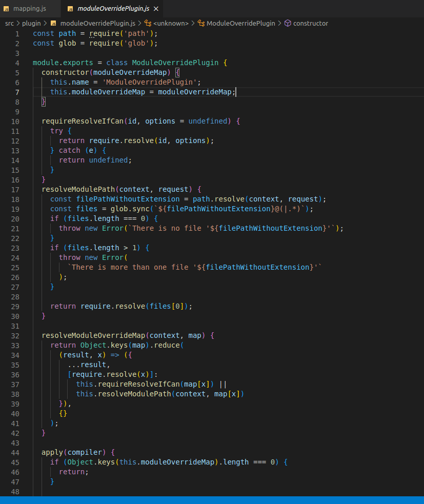Viewport: 424px width, 504px height.
Task: Click the src item in the breadcrumb bar
Action: point(9,23)
